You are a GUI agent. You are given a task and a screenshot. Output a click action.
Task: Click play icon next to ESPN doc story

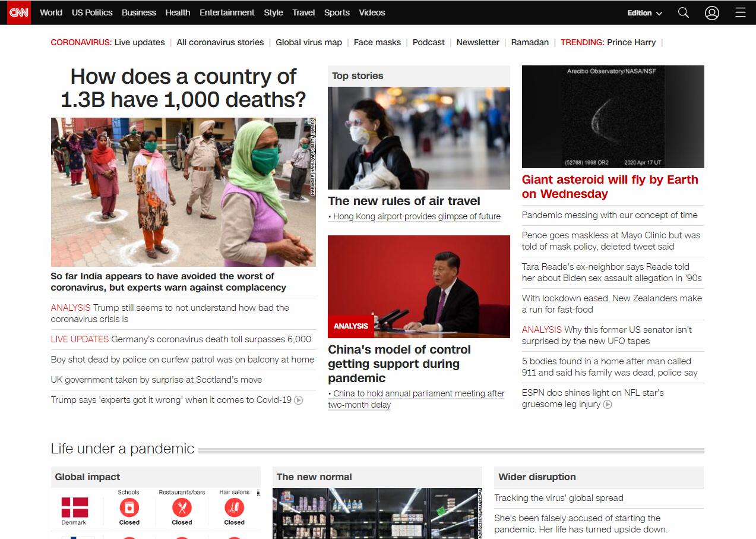click(x=608, y=405)
